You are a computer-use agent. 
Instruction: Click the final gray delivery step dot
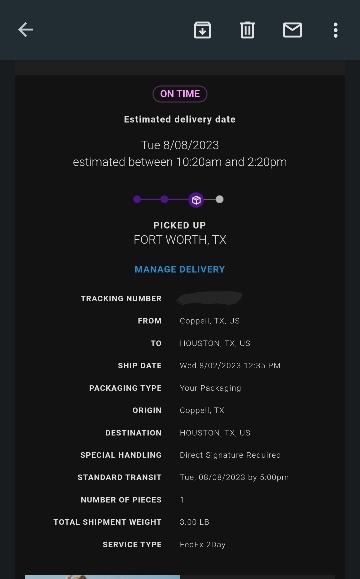tap(219, 199)
